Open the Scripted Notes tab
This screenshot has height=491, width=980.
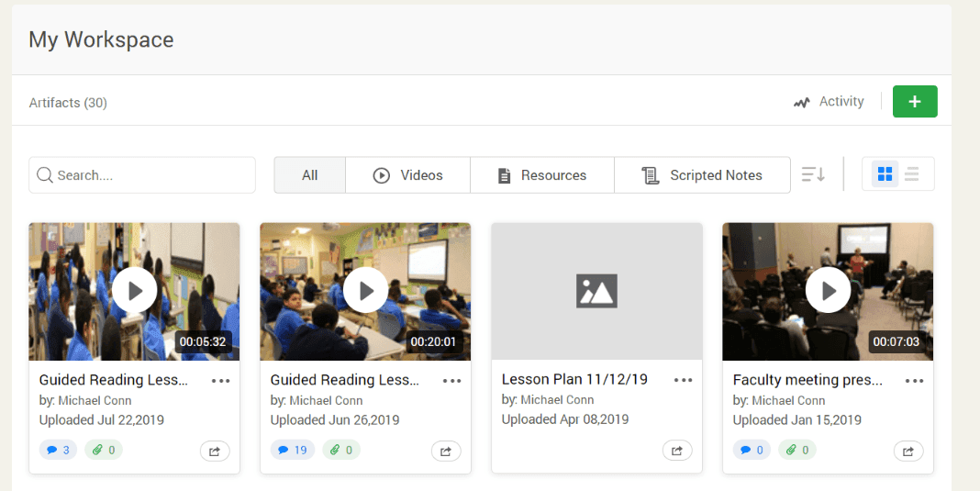pyautogui.click(x=702, y=175)
